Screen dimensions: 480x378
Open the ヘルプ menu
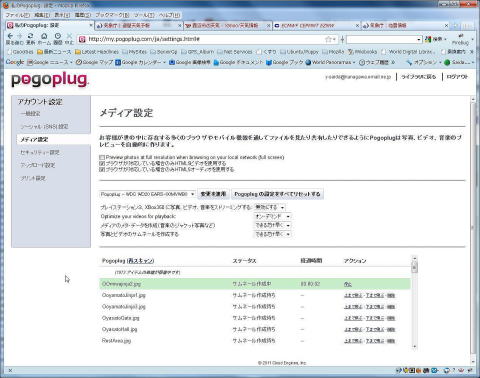[169, 15]
